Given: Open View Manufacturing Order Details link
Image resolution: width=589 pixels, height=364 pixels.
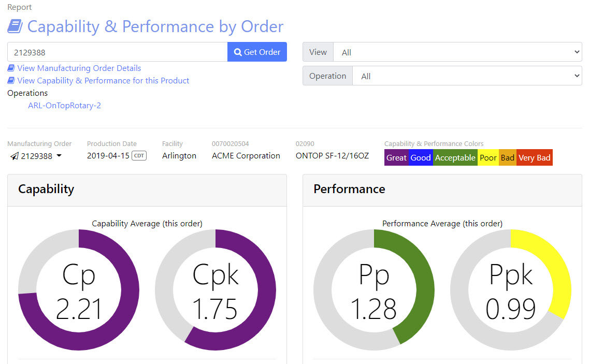Looking at the screenshot, I should 79,68.
